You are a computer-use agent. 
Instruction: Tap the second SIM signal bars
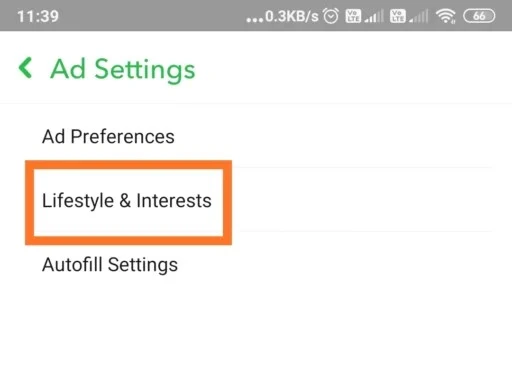419,16
